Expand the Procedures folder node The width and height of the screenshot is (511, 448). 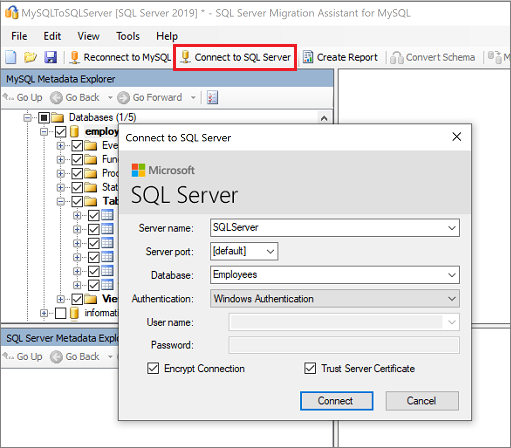61,173
